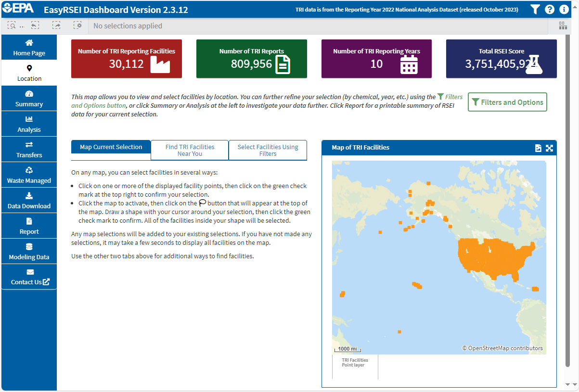Open Waste Managed via the recycle icon
Viewport: 579px width, 392px height.
(29, 175)
